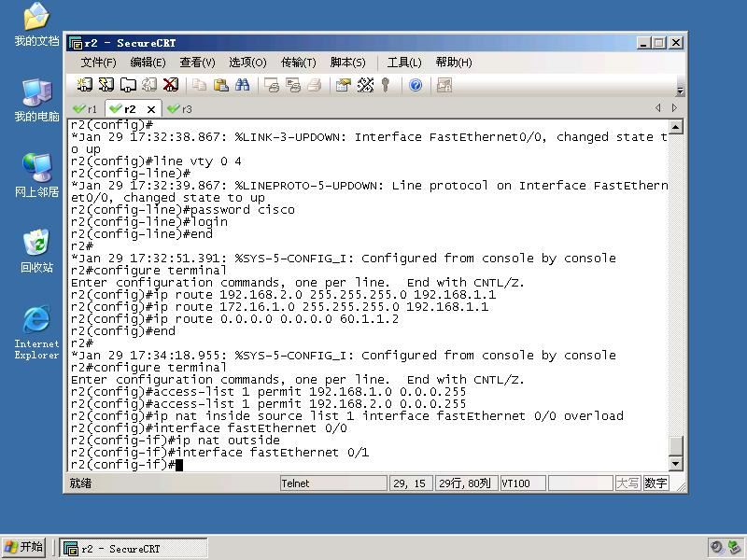The image size is (747, 560).
Task: Click the '29, 15' cursor position field
Action: tap(411, 483)
